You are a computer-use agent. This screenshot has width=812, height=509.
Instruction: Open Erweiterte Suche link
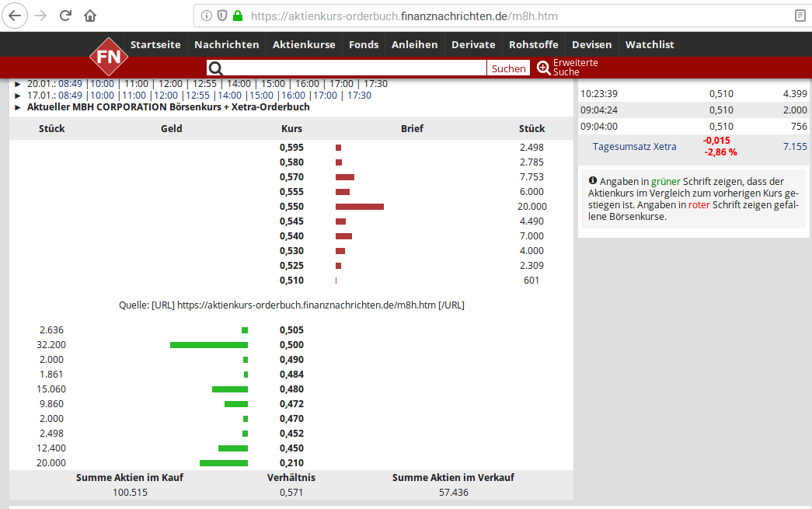(575, 68)
